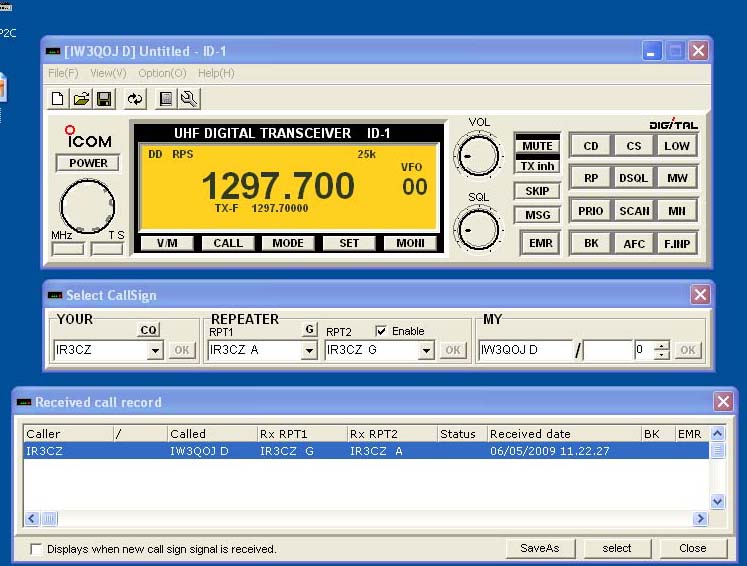Click the horizontal scroll right arrow
The height and width of the screenshot is (566, 747).
[x=700, y=518]
